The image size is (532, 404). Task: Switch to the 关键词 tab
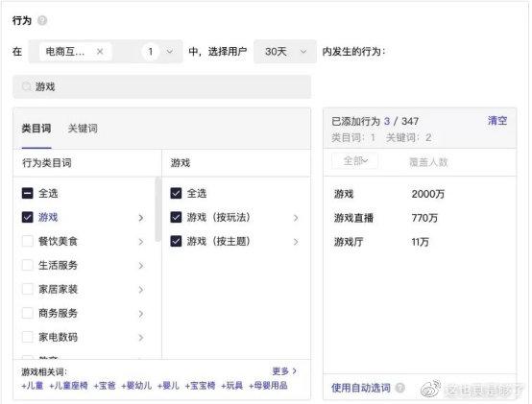pyautogui.click(x=83, y=129)
